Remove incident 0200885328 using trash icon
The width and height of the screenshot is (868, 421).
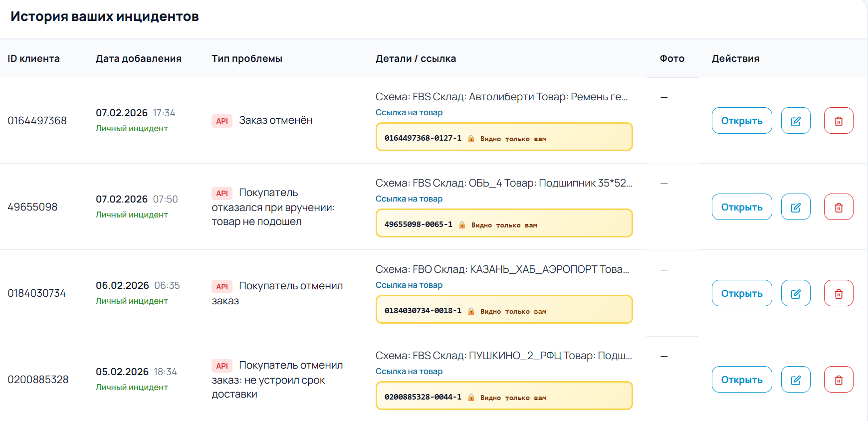tap(839, 380)
